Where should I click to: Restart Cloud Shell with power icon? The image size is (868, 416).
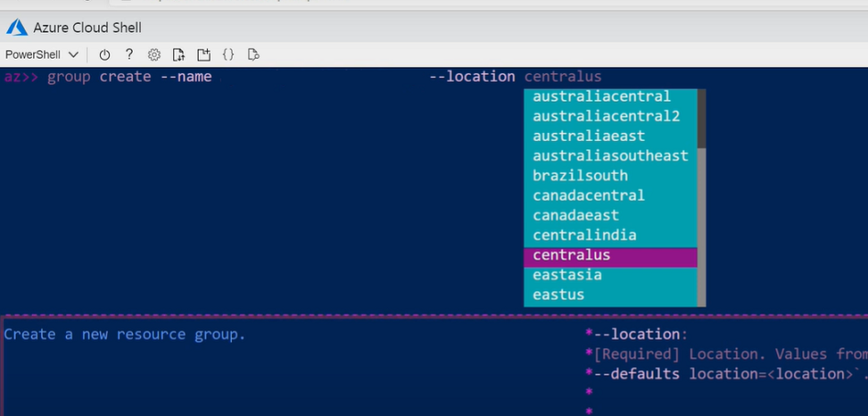tap(104, 54)
